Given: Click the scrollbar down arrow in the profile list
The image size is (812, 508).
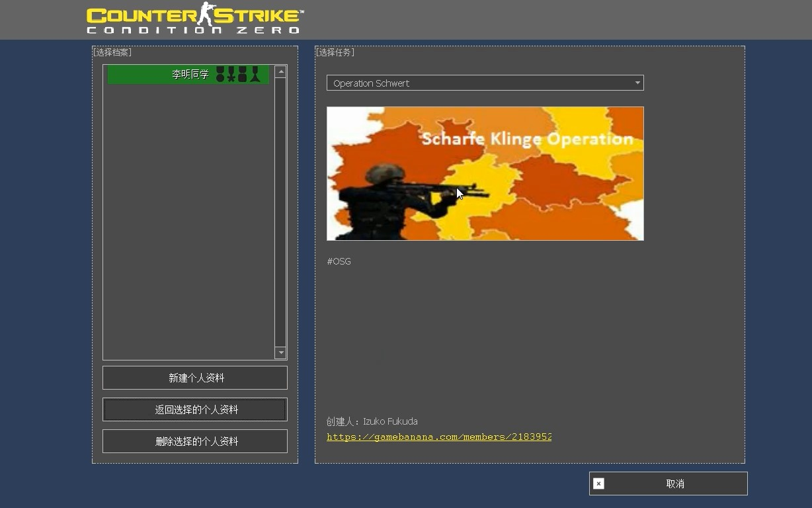Looking at the screenshot, I should click(280, 353).
